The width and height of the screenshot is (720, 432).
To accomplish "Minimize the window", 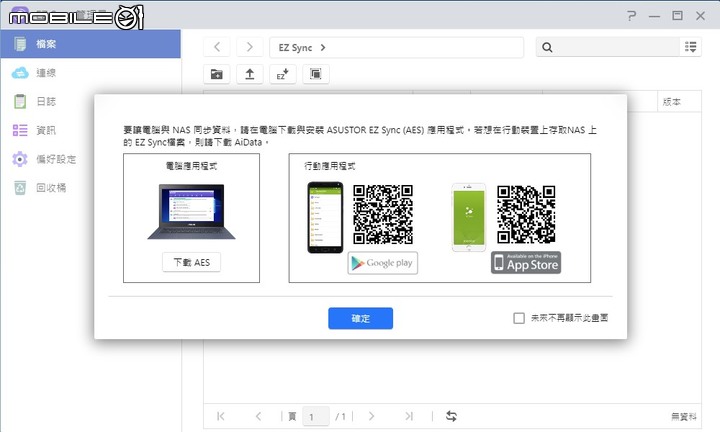I will (x=654, y=17).
